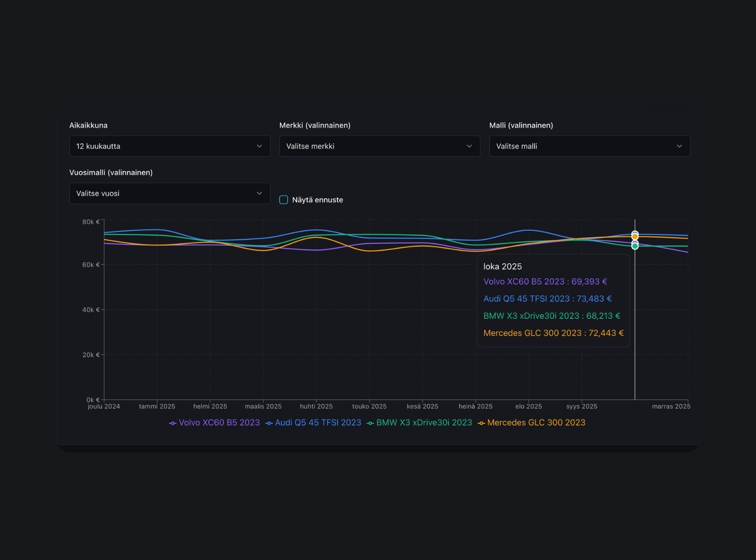The image size is (756, 560).
Task: Click the tammi 2025 axis label
Action: 157,406
